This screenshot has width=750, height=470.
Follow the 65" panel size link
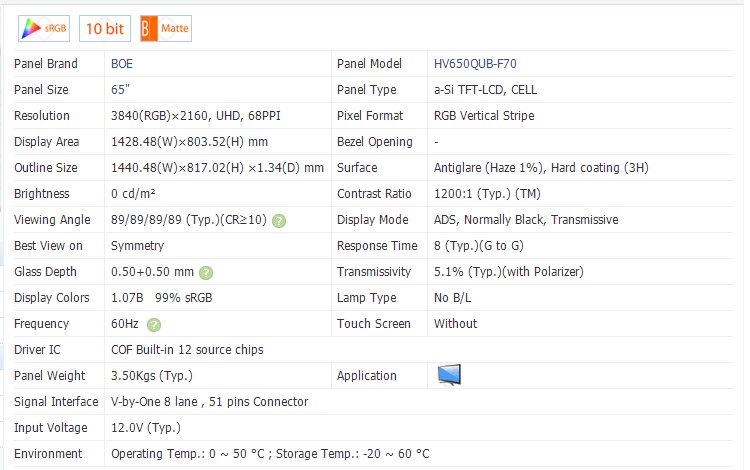pyautogui.click(x=119, y=90)
